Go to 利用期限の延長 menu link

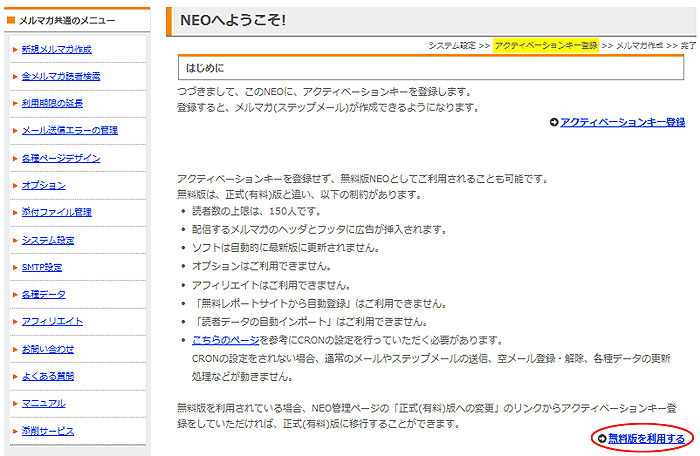coord(52,103)
